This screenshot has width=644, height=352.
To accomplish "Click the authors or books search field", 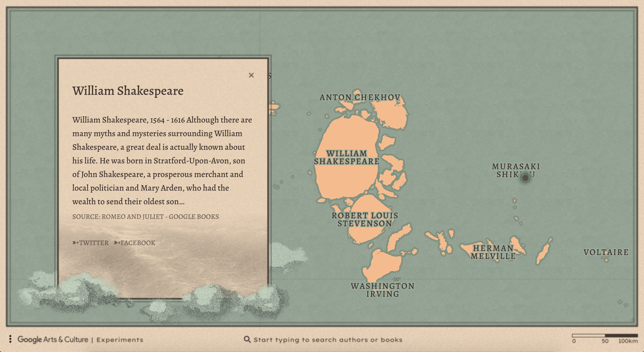I will coord(328,340).
